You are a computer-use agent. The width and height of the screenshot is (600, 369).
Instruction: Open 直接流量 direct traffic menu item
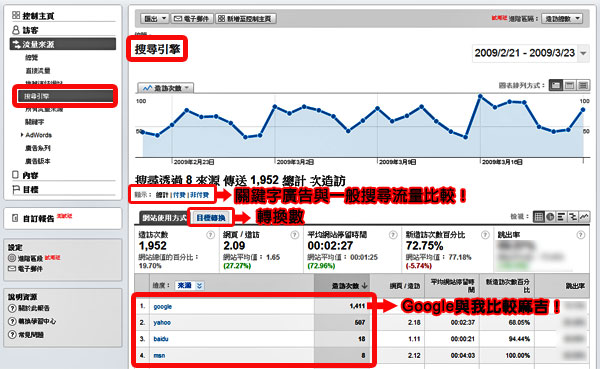pyautogui.click(x=38, y=70)
